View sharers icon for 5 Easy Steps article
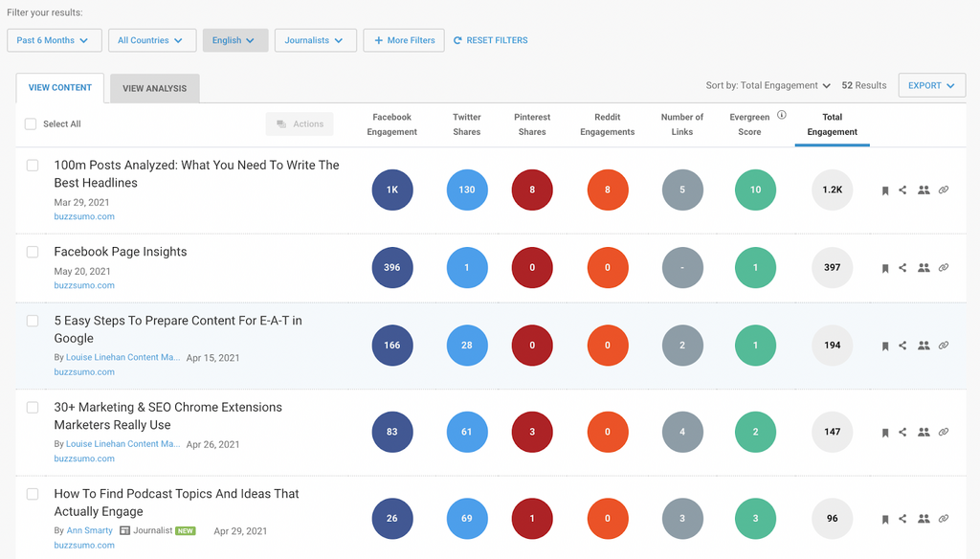 pos(924,346)
